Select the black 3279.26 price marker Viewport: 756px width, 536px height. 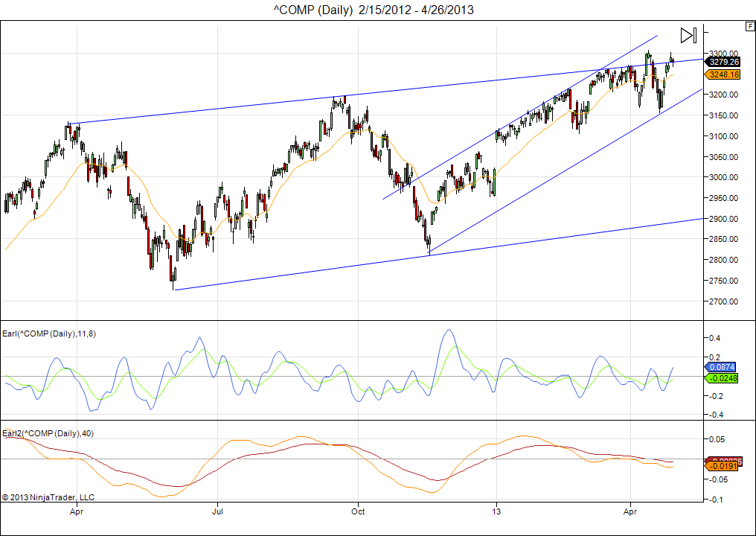pyautogui.click(x=723, y=62)
